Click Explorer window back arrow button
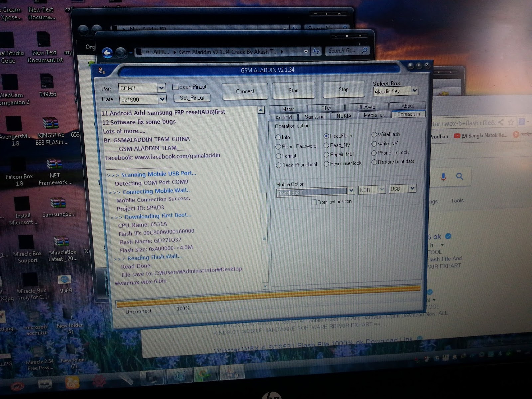 [x=107, y=53]
